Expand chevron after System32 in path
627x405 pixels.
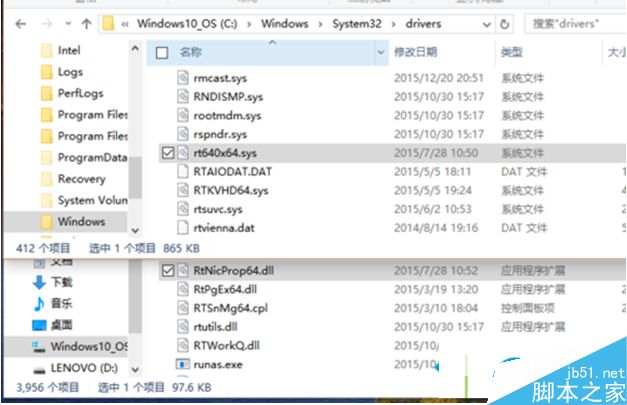coord(393,24)
